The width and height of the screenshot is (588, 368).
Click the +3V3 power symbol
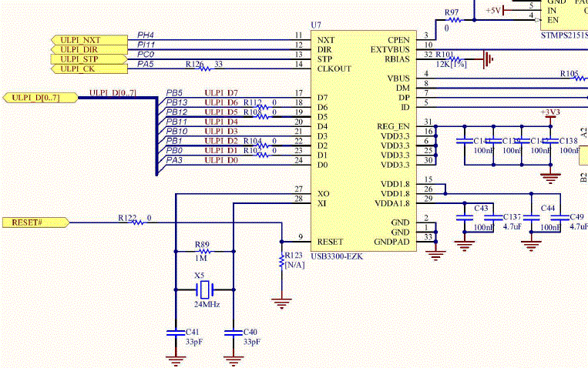tap(550, 117)
